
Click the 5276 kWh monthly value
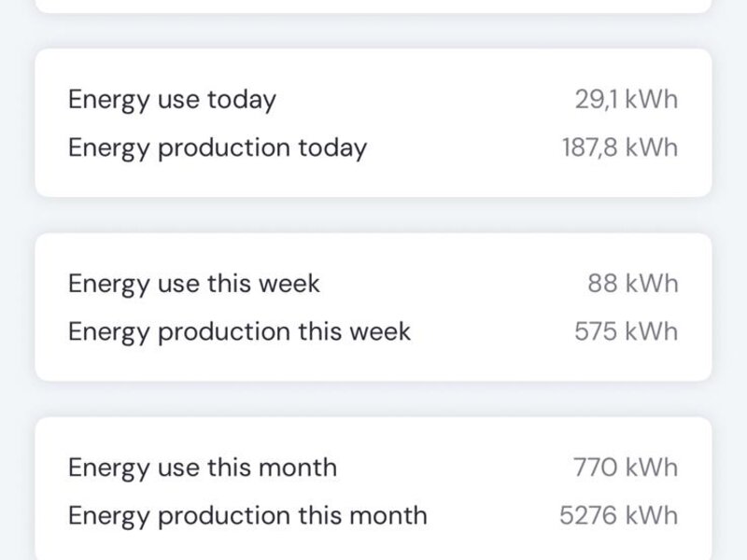click(x=618, y=515)
